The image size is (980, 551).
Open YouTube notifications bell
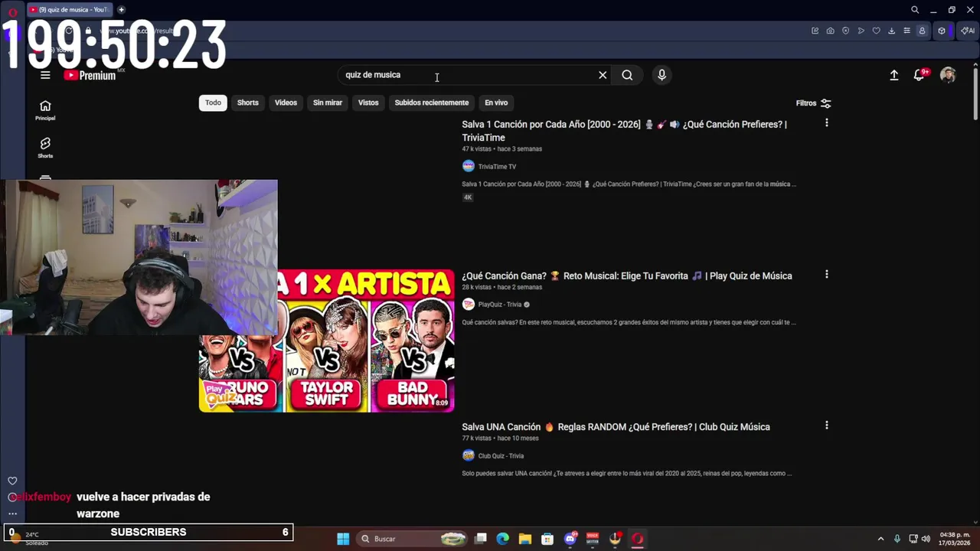pos(920,75)
